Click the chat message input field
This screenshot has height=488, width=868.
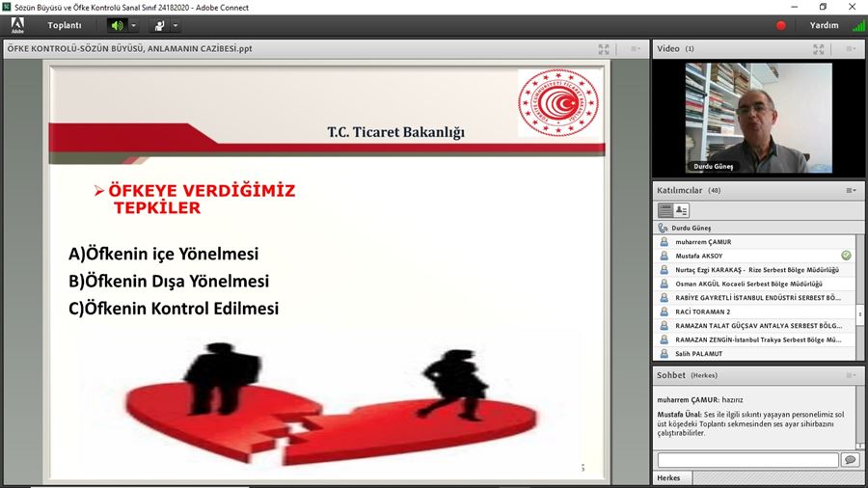747,460
